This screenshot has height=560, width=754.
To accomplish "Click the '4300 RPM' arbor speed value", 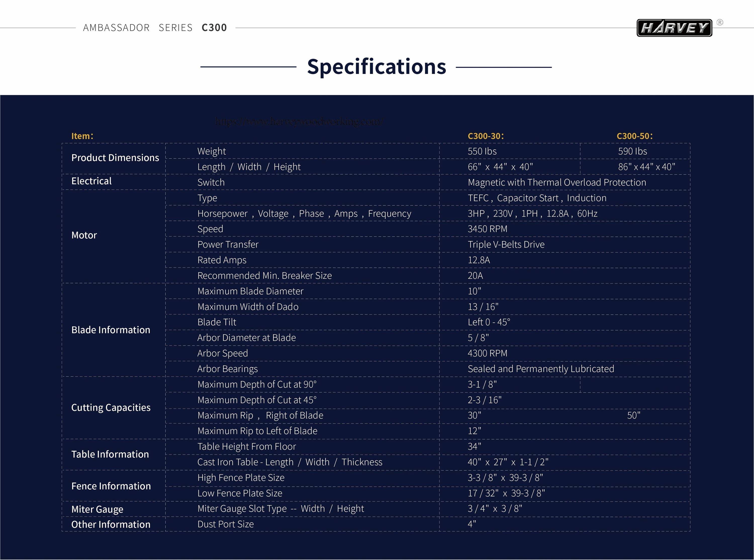I will click(x=487, y=353).
